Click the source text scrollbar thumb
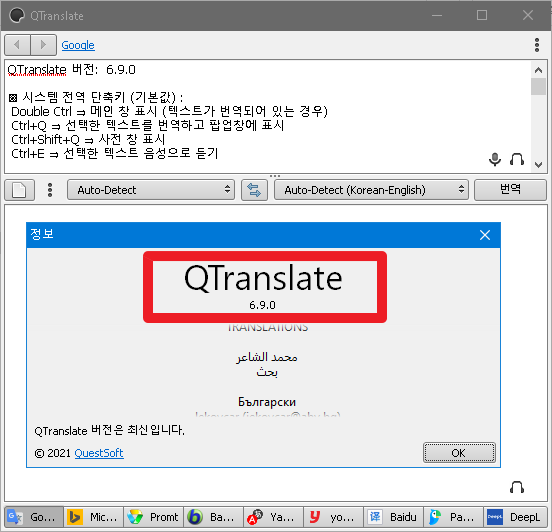552x532 pixels. coord(538,87)
